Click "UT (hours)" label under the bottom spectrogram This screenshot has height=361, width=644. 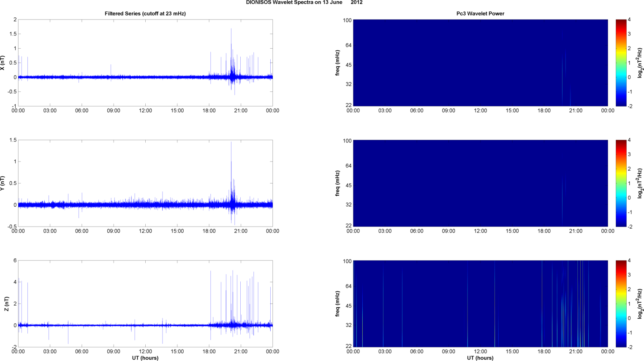tap(480, 358)
